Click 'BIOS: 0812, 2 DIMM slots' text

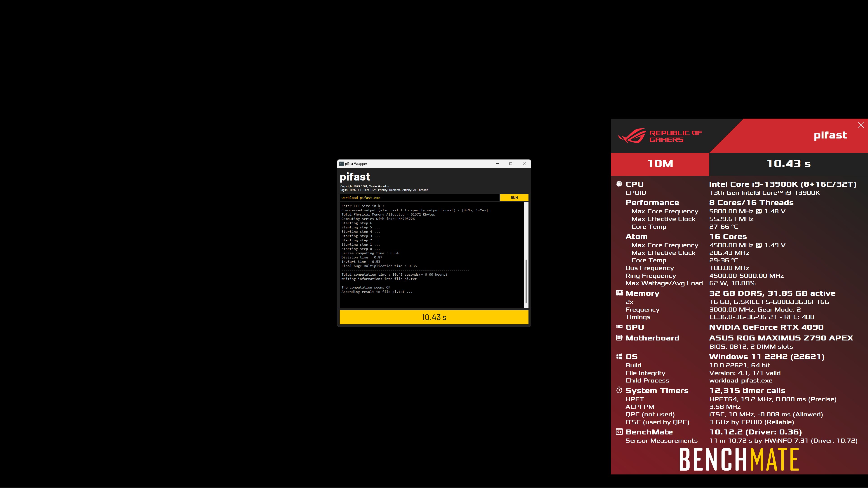(x=751, y=347)
